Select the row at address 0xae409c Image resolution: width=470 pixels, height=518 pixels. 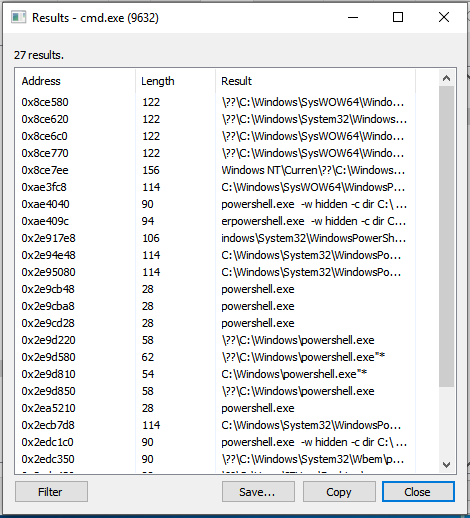pyautogui.click(x=215, y=221)
